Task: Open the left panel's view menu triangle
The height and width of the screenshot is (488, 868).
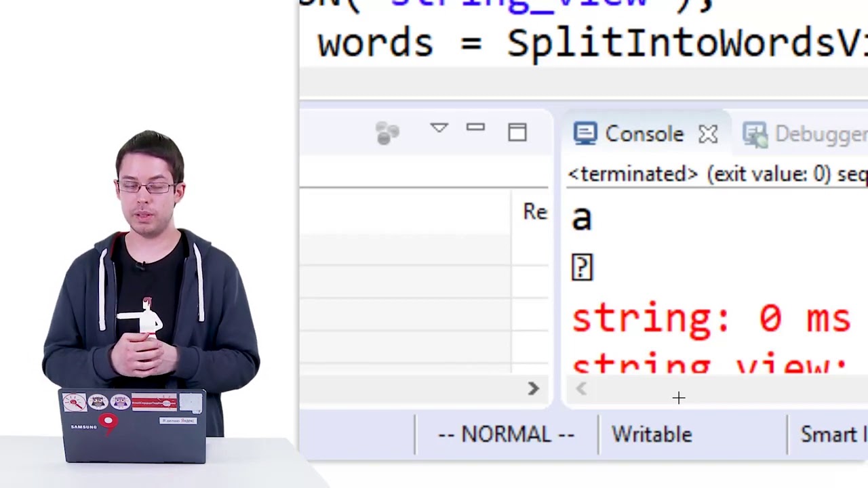Action: click(439, 128)
